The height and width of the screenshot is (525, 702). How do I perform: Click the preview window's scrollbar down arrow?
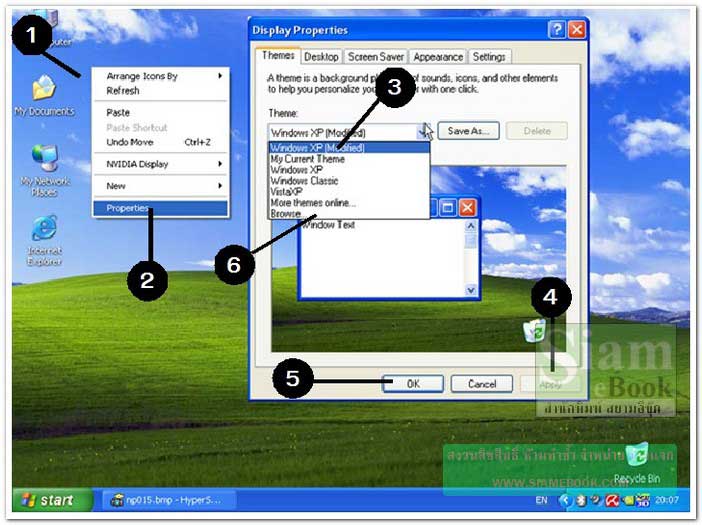[x=471, y=290]
